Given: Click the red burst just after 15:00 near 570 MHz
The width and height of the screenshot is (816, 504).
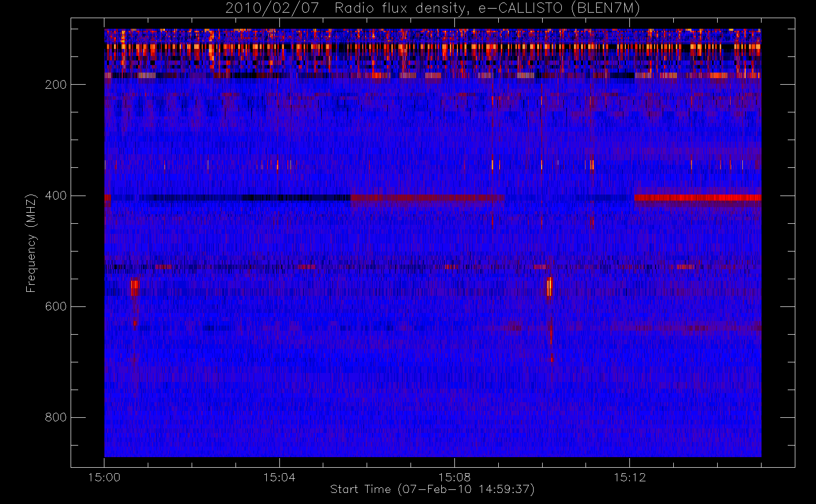Looking at the screenshot, I should (135, 288).
